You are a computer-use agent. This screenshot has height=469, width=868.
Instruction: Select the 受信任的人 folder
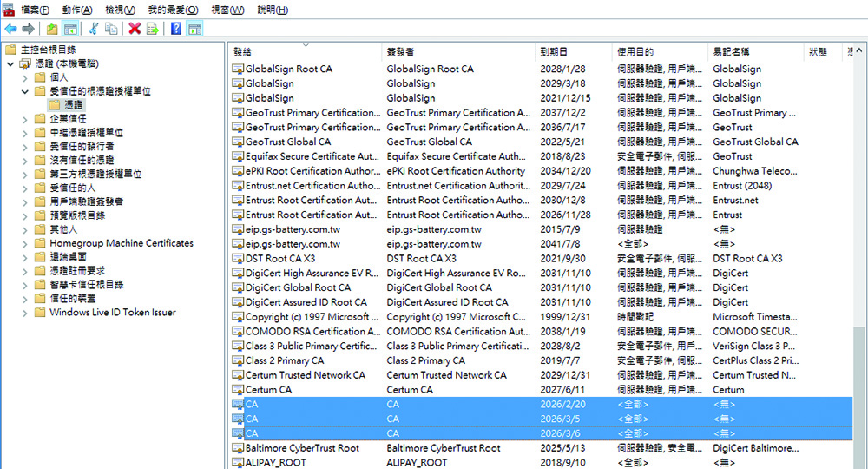point(72,188)
